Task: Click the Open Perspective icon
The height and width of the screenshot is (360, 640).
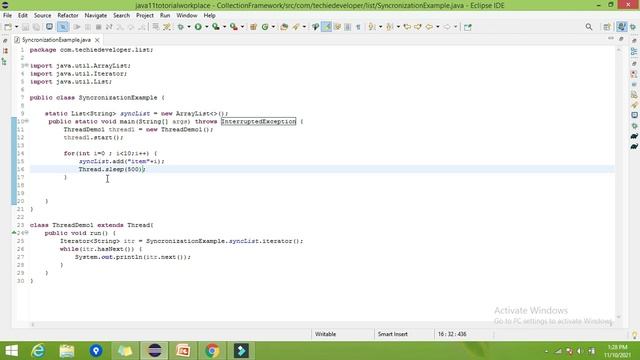Action: click(x=607, y=27)
